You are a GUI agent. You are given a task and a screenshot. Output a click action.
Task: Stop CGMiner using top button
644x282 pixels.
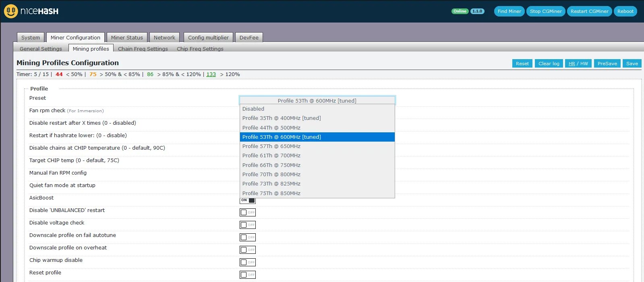click(546, 11)
